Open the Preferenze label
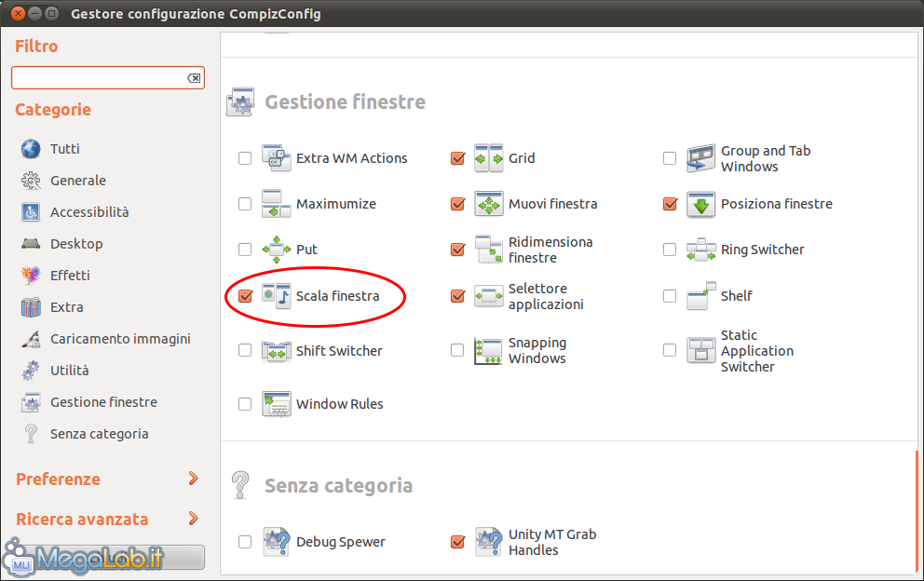Screen dimensions: 924x581 click(58, 480)
